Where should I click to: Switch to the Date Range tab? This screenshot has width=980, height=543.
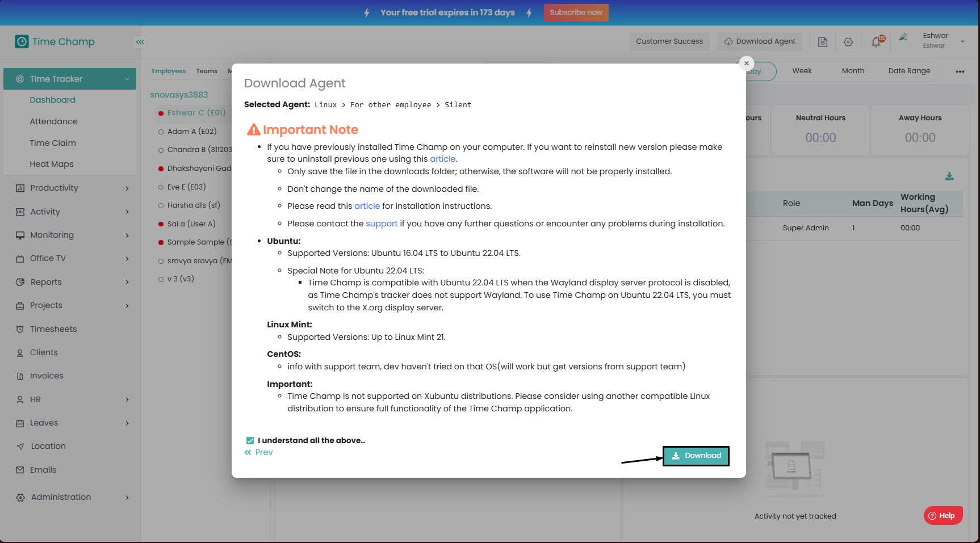click(909, 71)
